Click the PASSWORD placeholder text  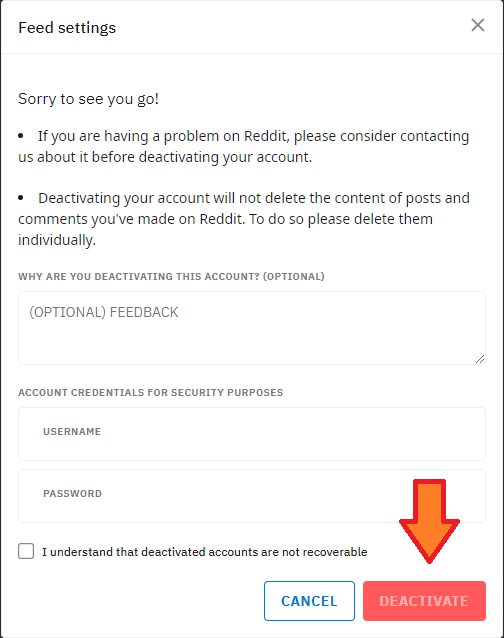pyautogui.click(x=72, y=494)
